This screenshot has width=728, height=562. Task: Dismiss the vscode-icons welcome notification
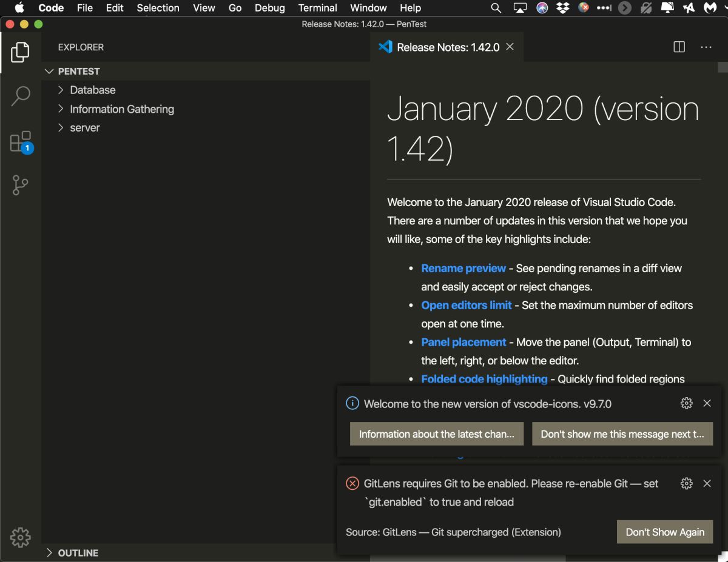(x=707, y=403)
